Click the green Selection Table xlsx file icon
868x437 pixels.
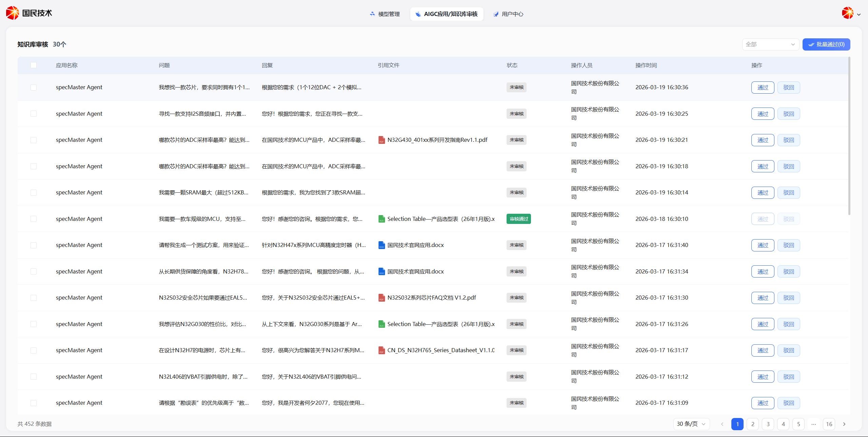coord(381,219)
